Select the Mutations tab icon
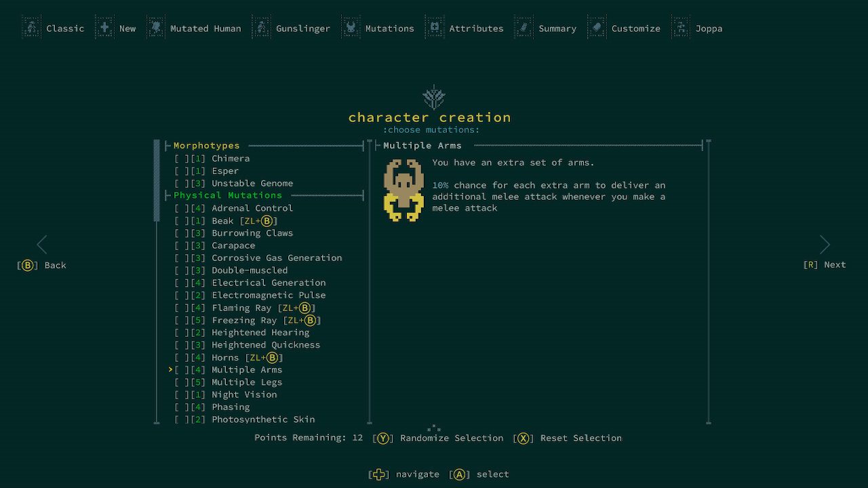 click(x=351, y=28)
